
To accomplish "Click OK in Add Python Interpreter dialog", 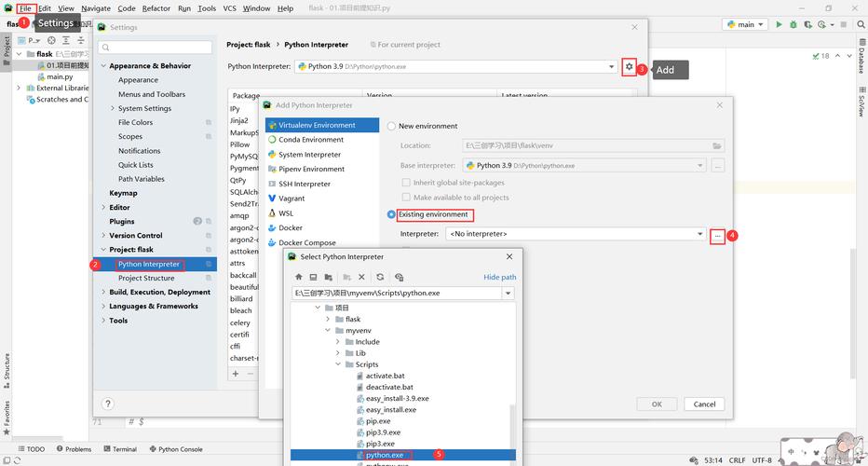I will pos(657,404).
